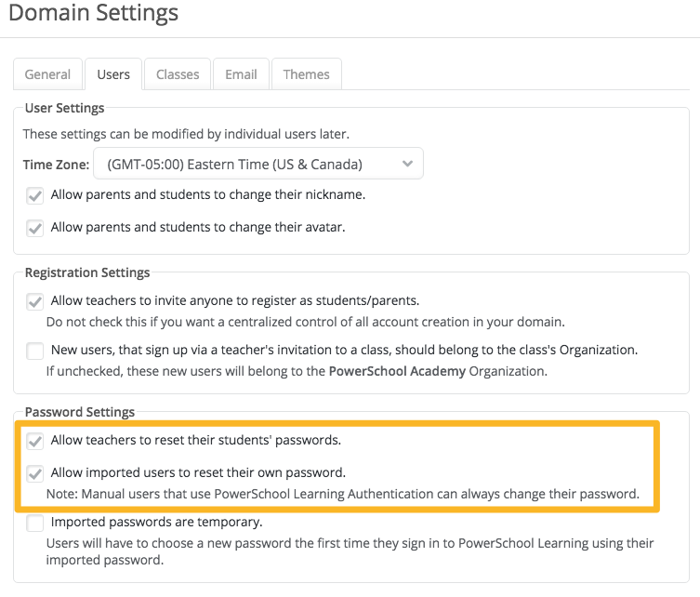Uncheck allow changing nickname checkbox
The height and width of the screenshot is (597, 700).
pos(35,196)
